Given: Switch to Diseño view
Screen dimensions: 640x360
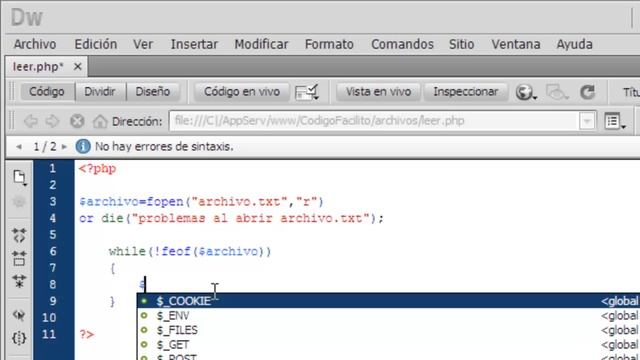Looking at the screenshot, I should [153, 91].
